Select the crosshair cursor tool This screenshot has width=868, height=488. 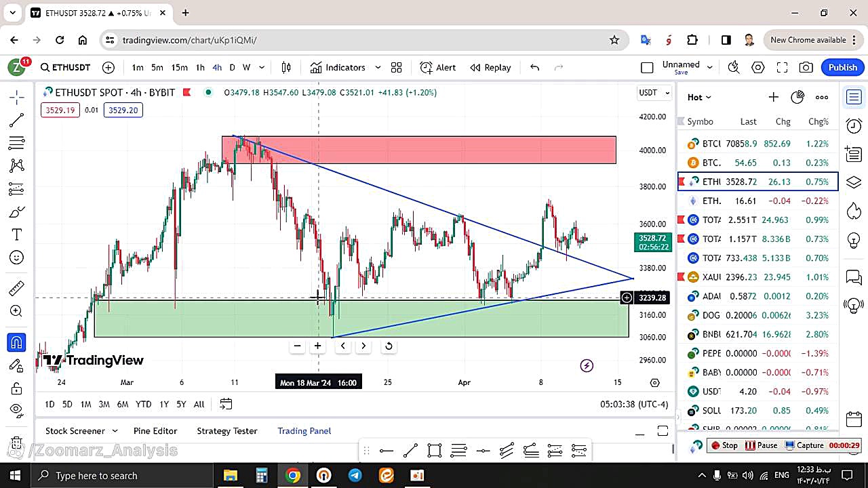click(x=17, y=98)
